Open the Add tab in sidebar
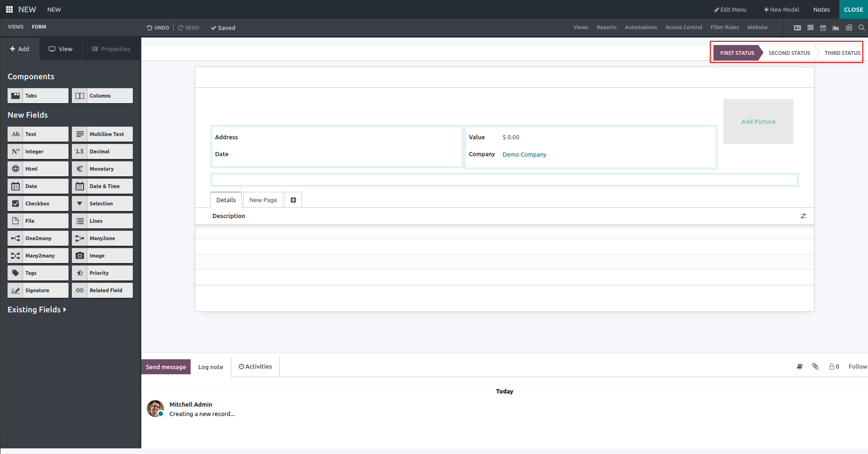Screen dimensions: 868x454 click(x=20, y=49)
